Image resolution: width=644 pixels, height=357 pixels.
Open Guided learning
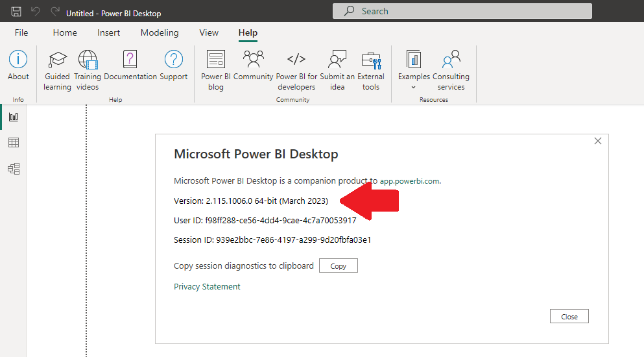57,70
